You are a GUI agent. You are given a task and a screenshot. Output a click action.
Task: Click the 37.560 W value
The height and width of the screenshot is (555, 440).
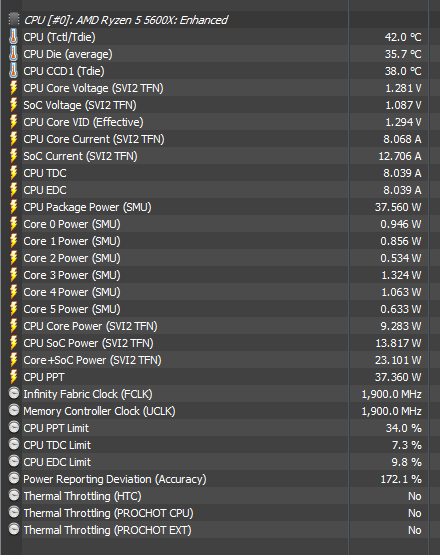coord(398,207)
